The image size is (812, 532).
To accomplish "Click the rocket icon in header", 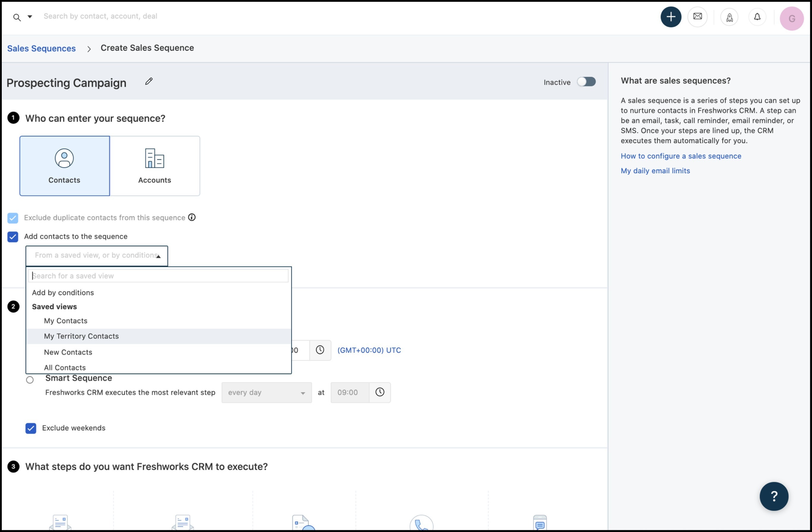I will click(729, 17).
